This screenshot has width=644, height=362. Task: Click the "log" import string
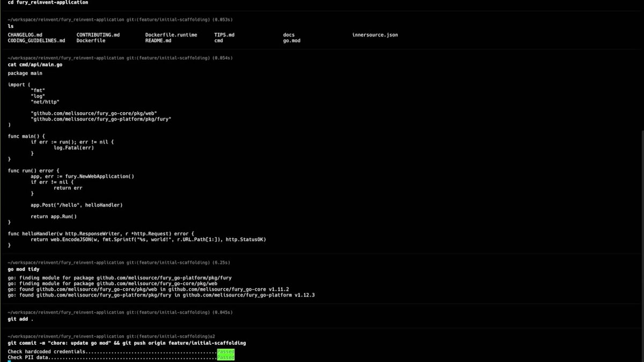(x=38, y=96)
